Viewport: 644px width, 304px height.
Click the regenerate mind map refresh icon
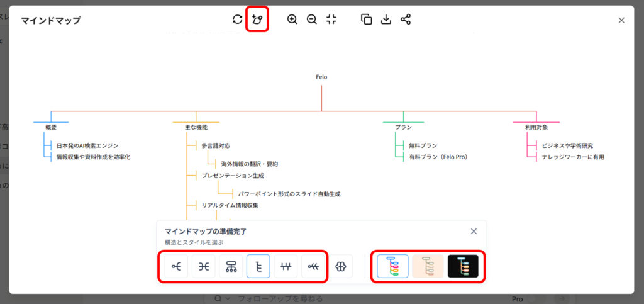237,20
